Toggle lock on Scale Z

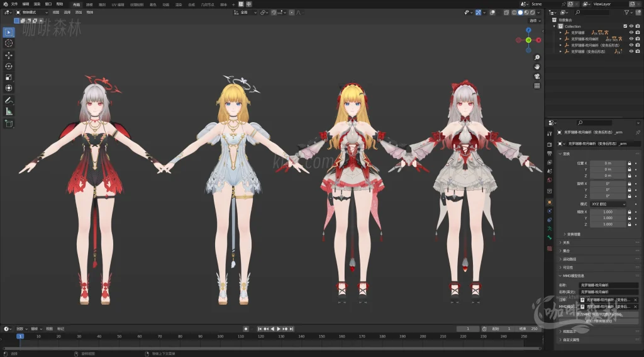pyautogui.click(x=629, y=224)
